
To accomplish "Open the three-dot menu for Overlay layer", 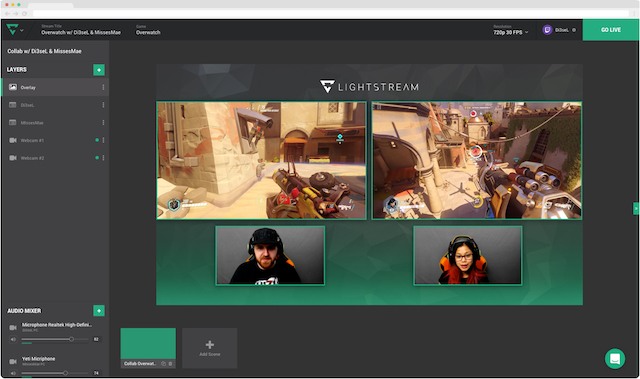I will (103, 87).
